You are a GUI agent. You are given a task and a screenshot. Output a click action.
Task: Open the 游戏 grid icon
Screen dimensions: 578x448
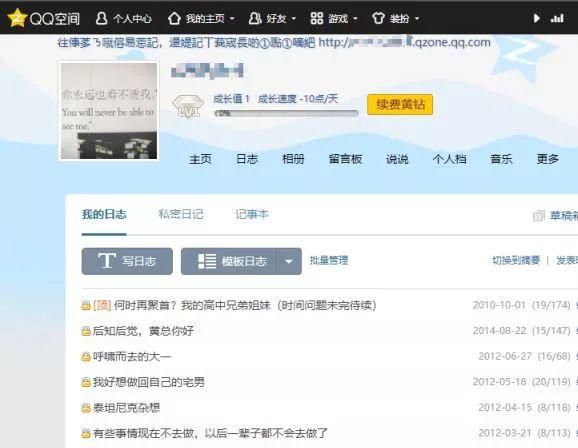coord(317,18)
